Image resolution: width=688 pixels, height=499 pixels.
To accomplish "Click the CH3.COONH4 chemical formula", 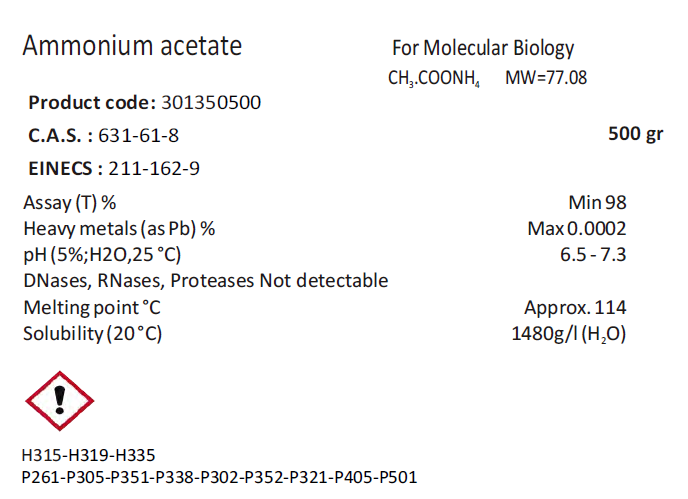I will point(434,78).
